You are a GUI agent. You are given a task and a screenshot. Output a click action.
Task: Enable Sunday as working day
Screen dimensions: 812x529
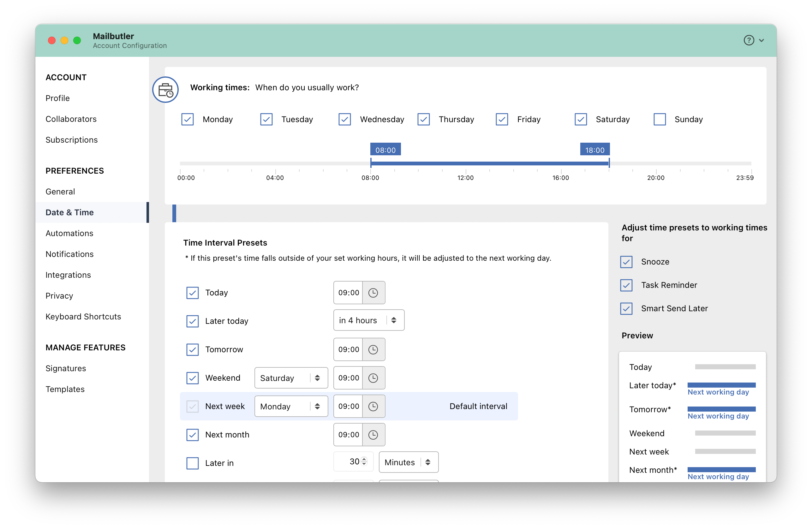coord(660,119)
